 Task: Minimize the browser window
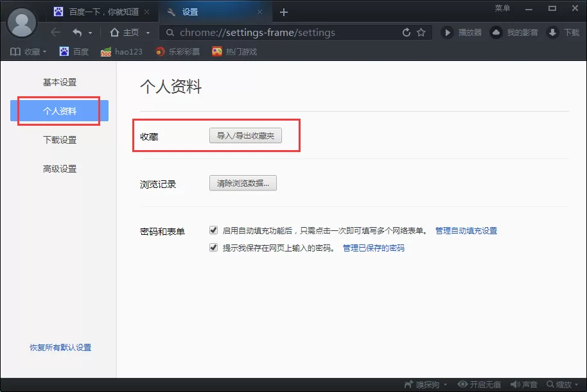click(529, 9)
